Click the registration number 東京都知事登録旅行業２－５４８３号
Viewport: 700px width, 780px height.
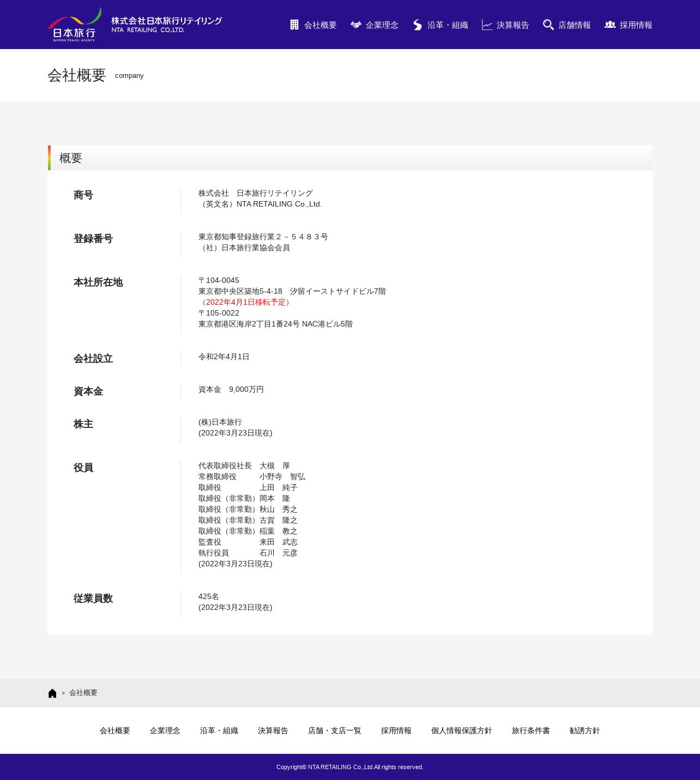263,237
